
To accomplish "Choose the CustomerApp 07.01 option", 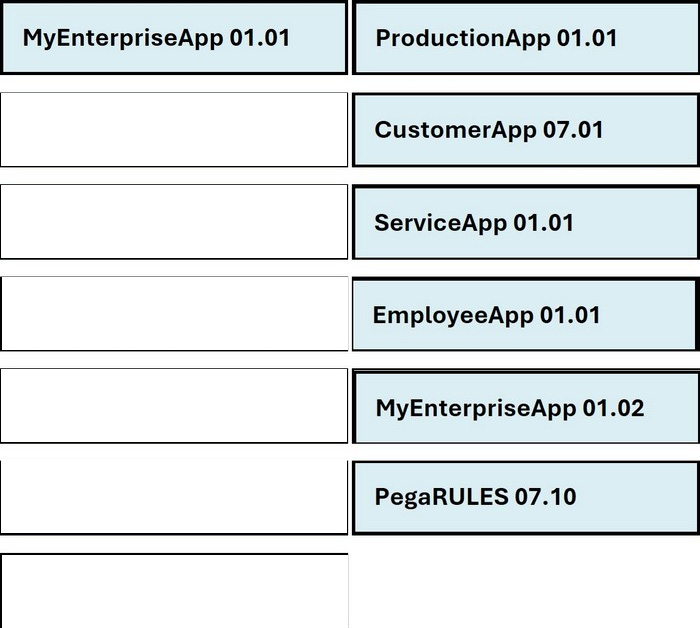I will pyautogui.click(x=526, y=130).
